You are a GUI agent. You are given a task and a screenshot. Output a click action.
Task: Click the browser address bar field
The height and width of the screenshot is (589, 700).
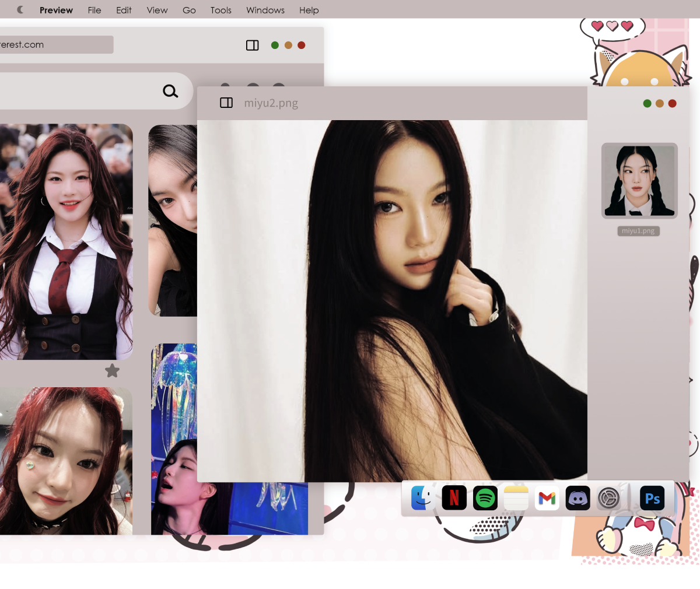click(x=56, y=45)
